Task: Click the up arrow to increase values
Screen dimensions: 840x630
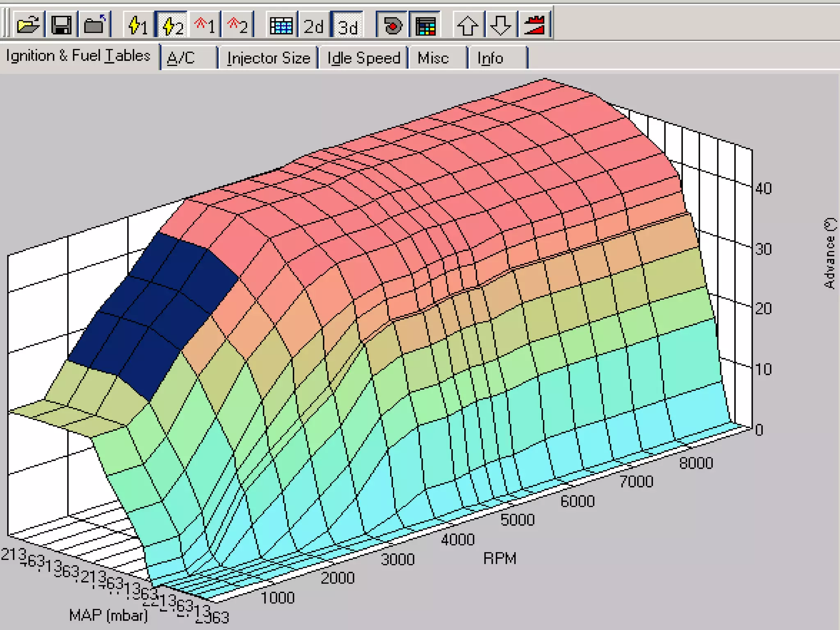Action: 468,25
